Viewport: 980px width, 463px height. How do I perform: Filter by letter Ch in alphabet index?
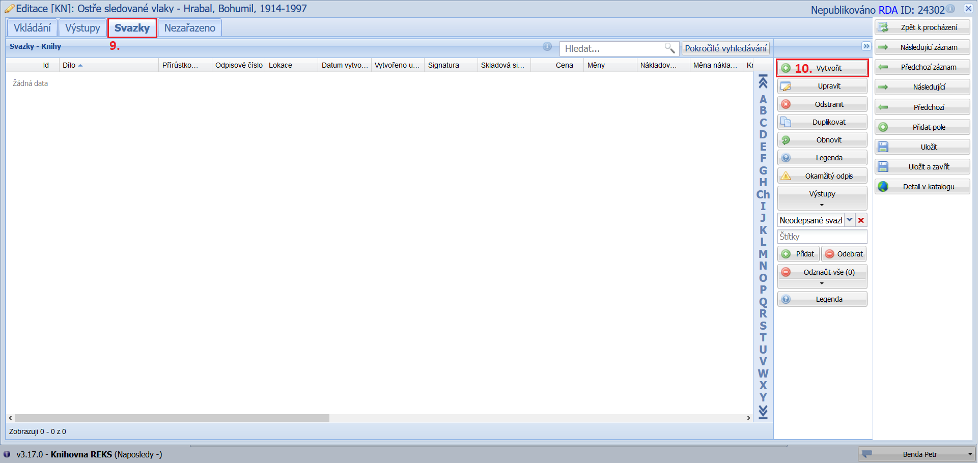click(763, 194)
